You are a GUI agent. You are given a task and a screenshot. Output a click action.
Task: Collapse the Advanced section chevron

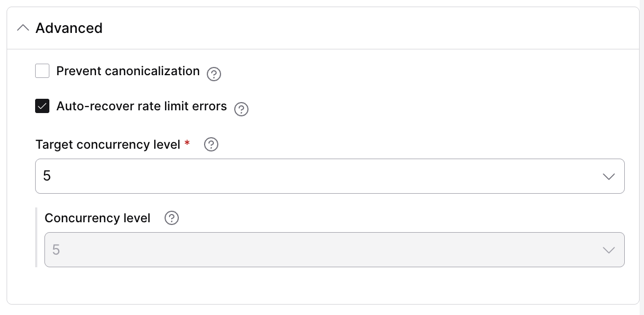23,28
